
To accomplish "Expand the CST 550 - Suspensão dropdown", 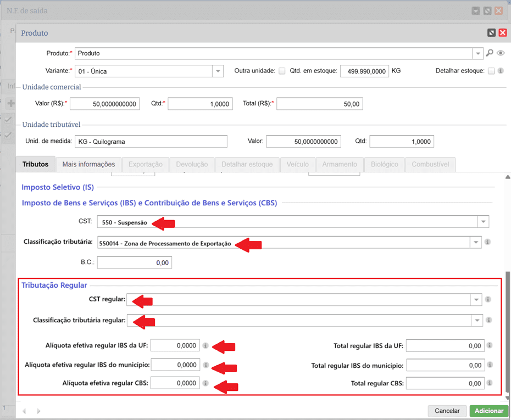I will point(483,222).
